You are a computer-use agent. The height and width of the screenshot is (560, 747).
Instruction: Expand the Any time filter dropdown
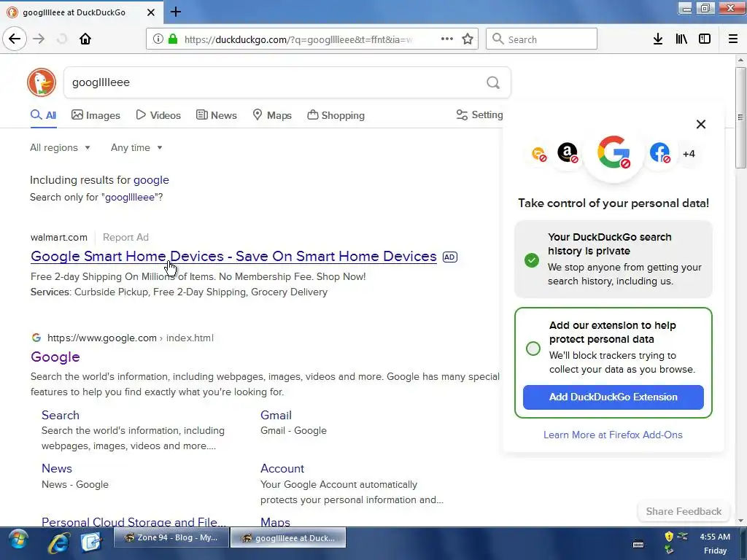136,147
